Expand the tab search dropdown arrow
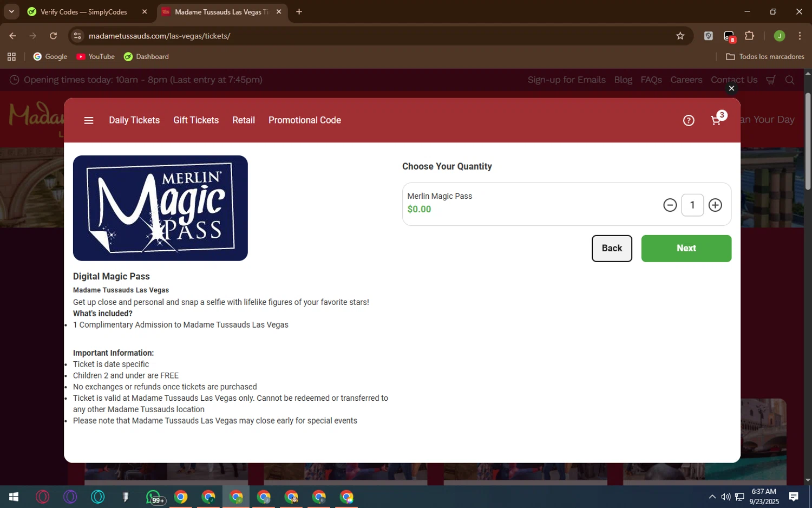The height and width of the screenshot is (508, 812). 11,12
